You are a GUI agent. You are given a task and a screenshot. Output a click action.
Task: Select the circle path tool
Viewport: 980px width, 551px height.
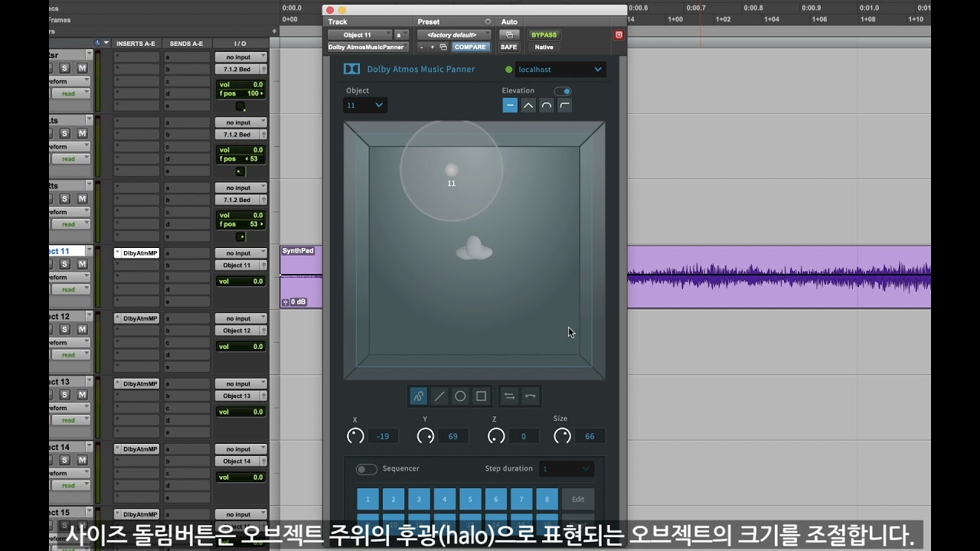pos(460,396)
